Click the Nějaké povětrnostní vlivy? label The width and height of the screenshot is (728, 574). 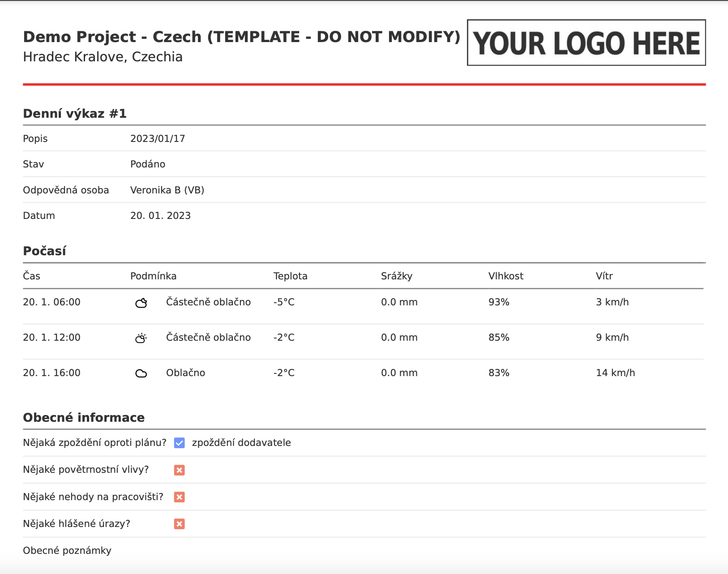coord(86,470)
